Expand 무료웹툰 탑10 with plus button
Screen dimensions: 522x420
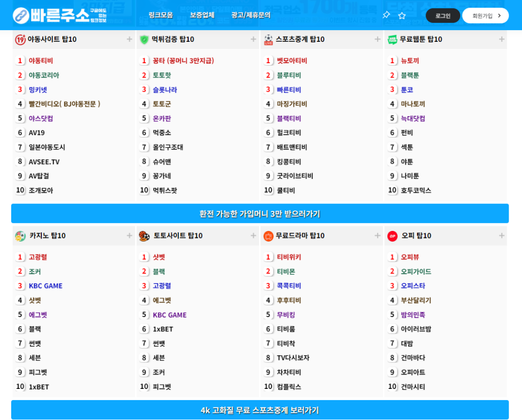click(x=502, y=39)
